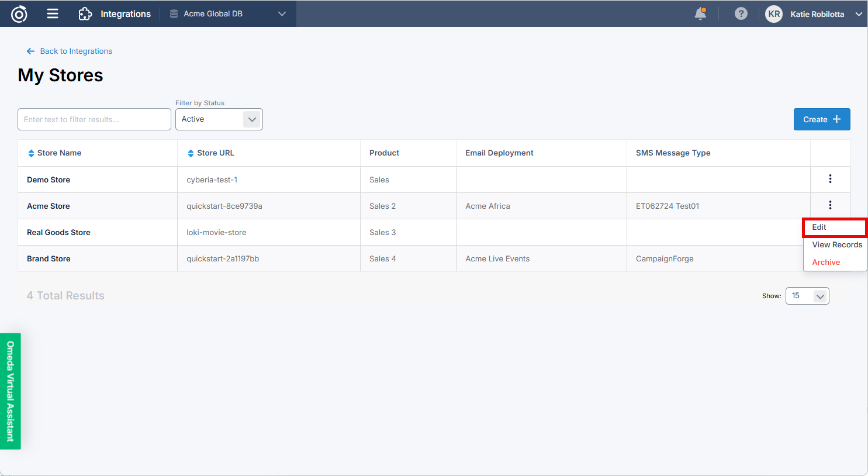Select Edit from the context menu

tap(819, 227)
